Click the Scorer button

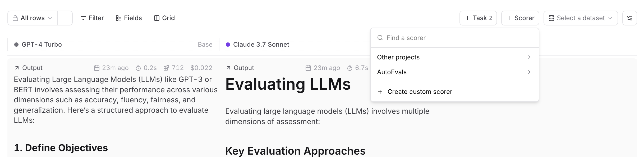click(520, 18)
